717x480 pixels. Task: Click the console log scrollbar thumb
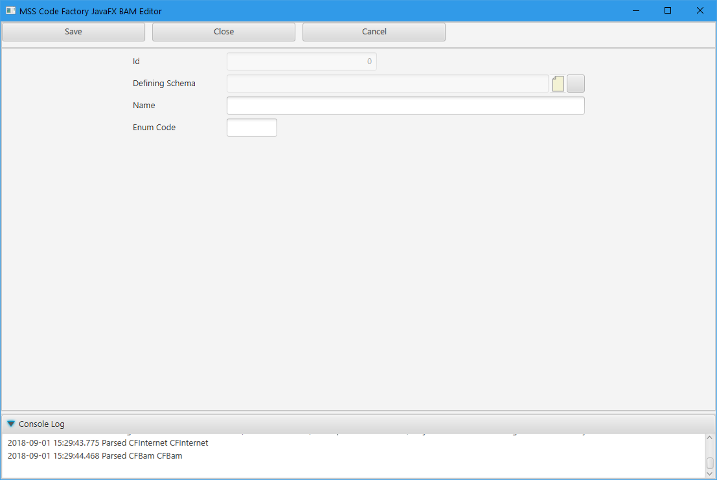tap(710, 463)
